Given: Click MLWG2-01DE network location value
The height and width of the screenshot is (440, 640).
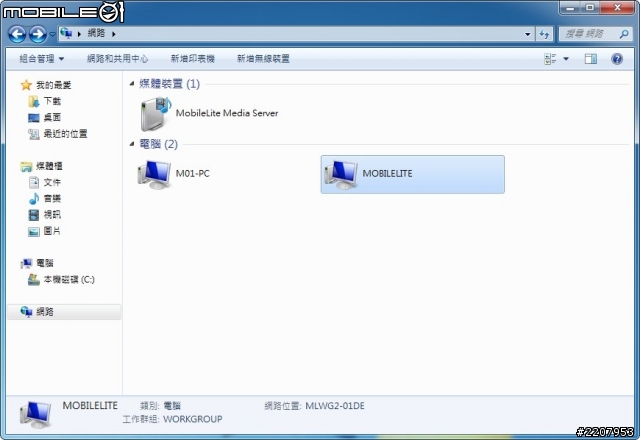Looking at the screenshot, I should click(335, 406).
